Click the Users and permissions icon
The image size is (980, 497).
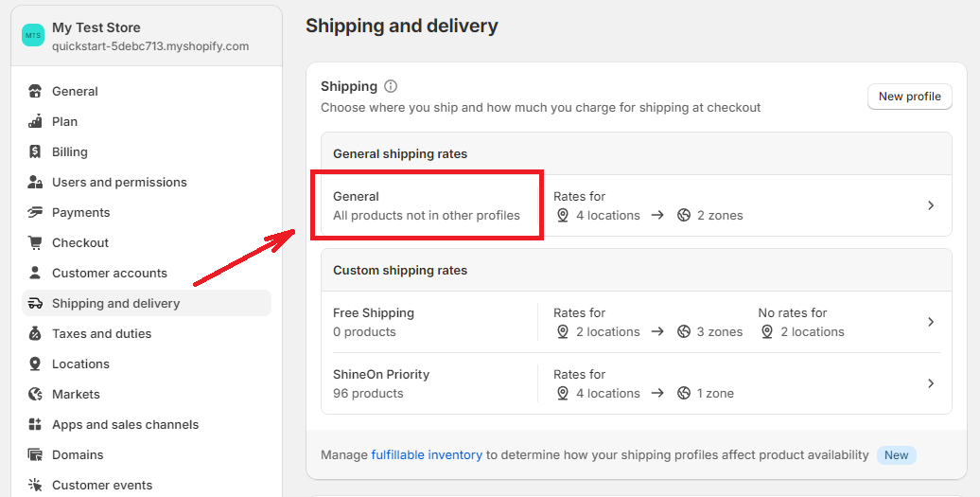[35, 182]
